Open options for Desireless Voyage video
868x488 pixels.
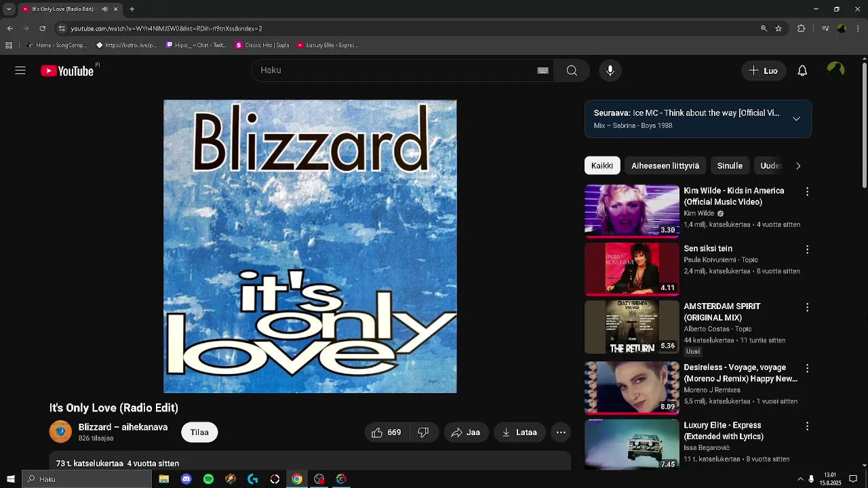(x=807, y=368)
